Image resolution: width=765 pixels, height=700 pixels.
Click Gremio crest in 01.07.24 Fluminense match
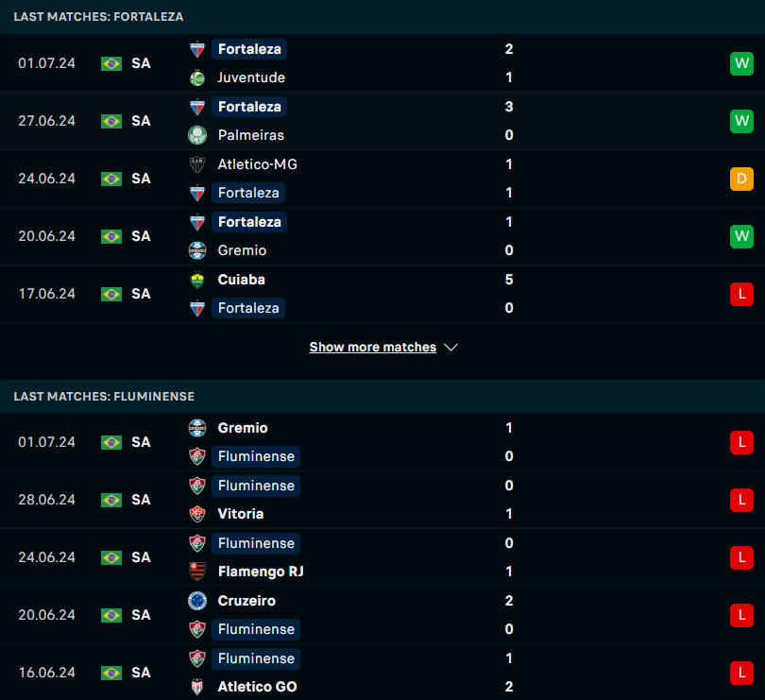click(197, 428)
